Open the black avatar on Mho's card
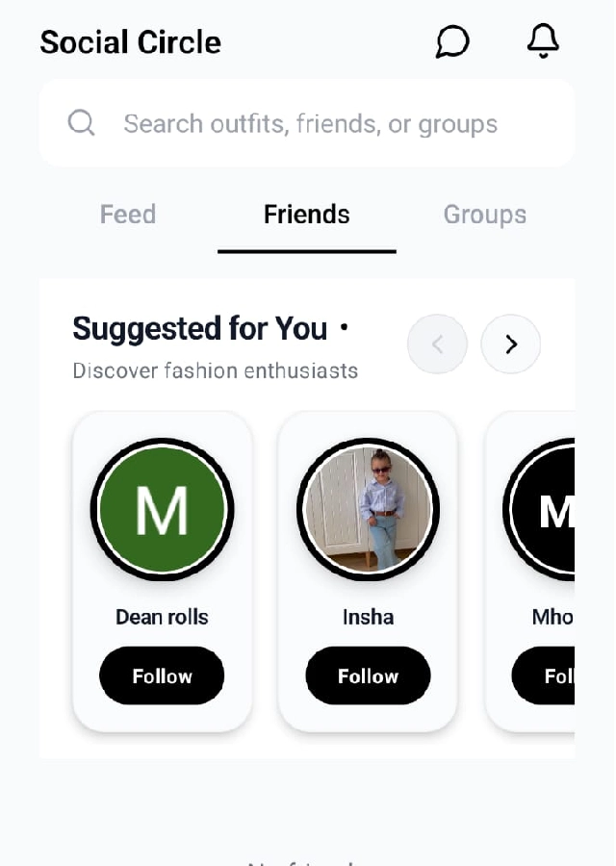 click(544, 509)
